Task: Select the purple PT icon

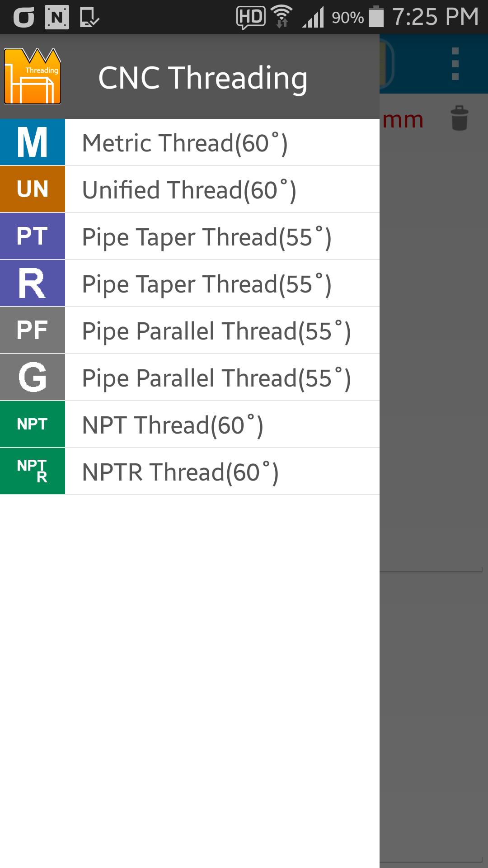Action: [x=33, y=236]
